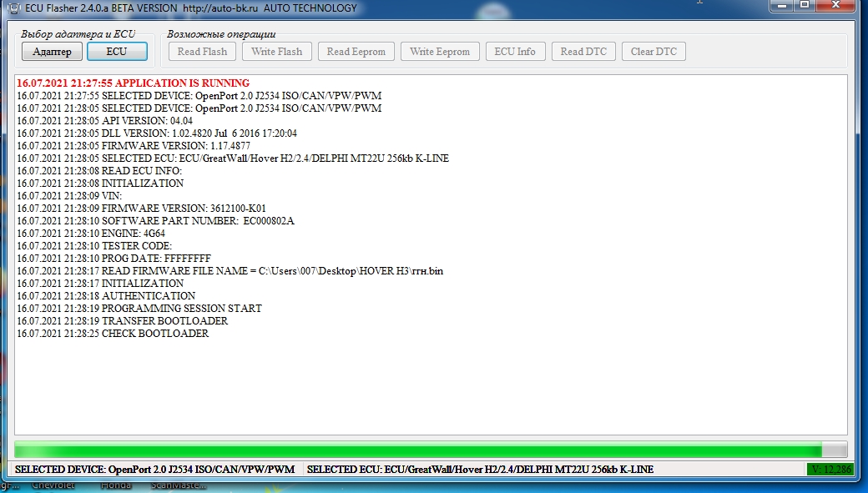Select the Write Eeprom button
Image resolution: width=868 pixels, height=493 pixels.
[440, 52]
